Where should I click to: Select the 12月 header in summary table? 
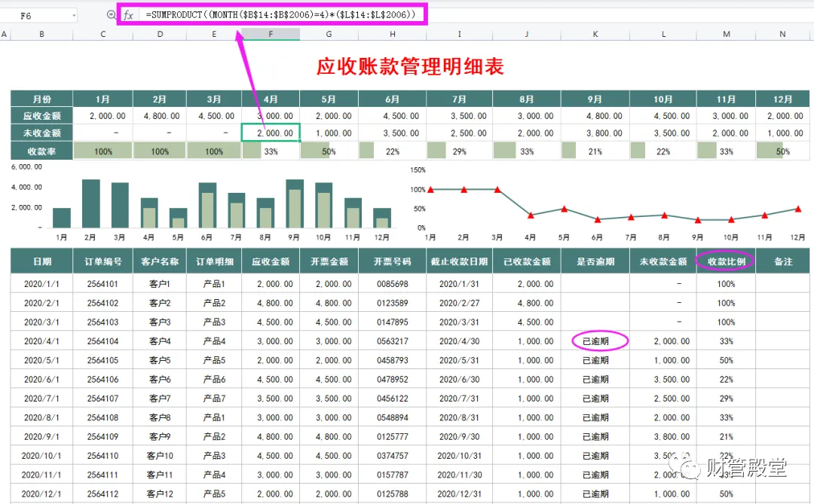click(x=782, y=99)
